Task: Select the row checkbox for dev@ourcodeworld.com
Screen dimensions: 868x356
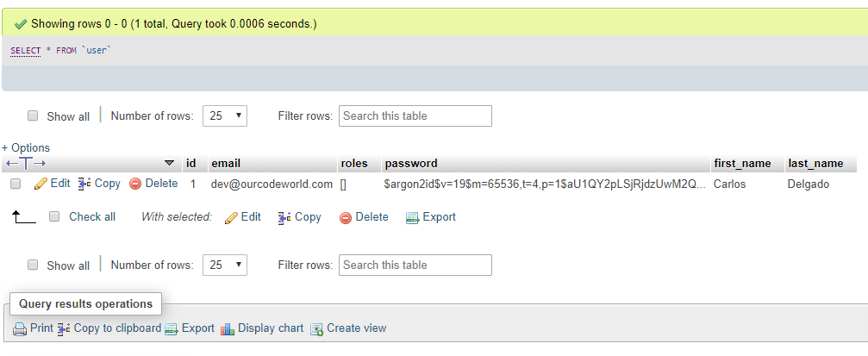Action: pyautogui.click(x=16, y=184)
